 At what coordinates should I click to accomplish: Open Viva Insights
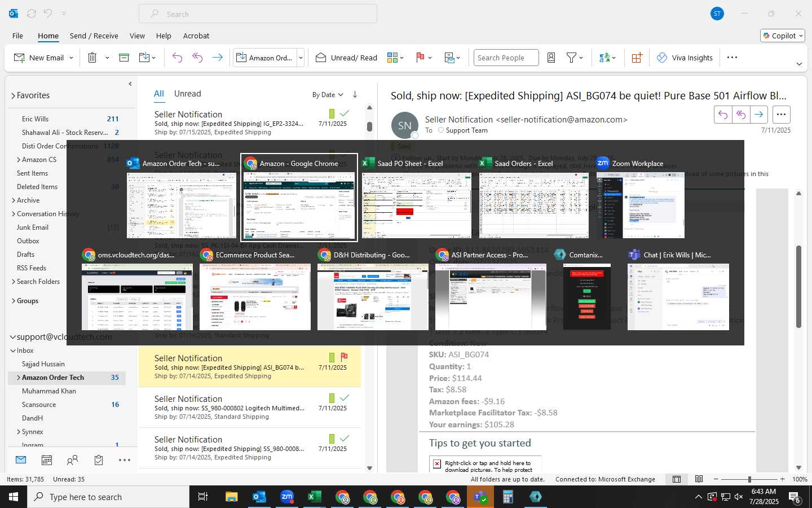pos(685,58)
